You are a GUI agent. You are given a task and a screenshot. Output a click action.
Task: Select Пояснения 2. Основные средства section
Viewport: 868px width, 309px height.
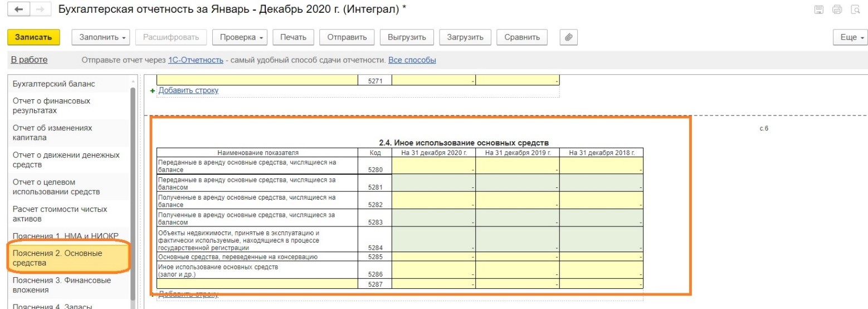point(69,258)
